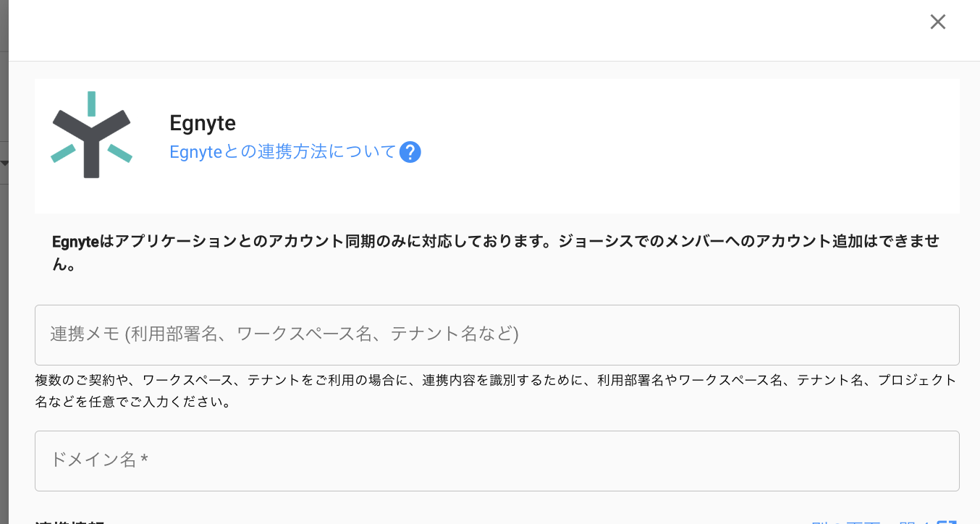Focus the ドメイン名 input field

tap(497, 461)
